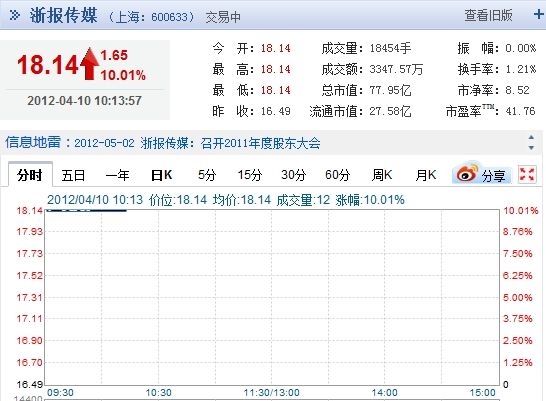Switch to the 五日 chart tab
The image size is (546, 401).
[73, 175]
